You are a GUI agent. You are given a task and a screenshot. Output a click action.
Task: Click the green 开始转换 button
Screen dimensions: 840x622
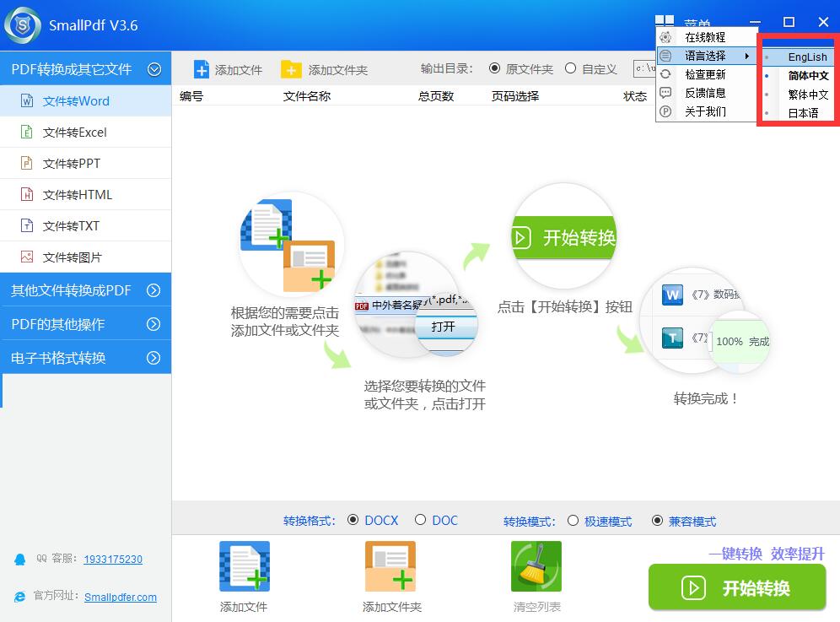coord(737,587)
